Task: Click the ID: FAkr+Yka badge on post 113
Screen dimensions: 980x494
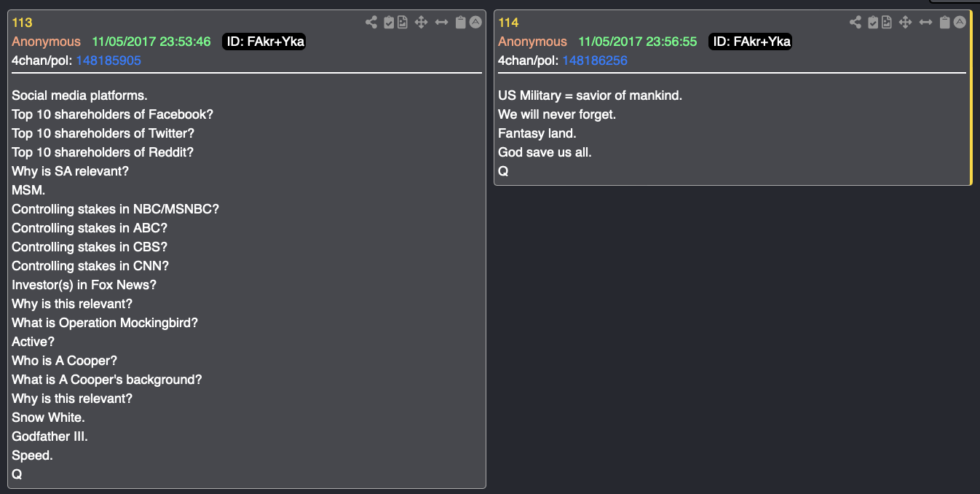Action: [264, 42]
